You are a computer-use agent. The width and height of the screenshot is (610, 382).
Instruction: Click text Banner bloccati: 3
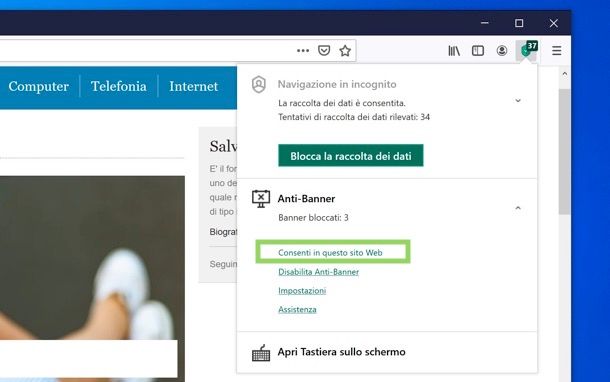click(x=313, y=217)
